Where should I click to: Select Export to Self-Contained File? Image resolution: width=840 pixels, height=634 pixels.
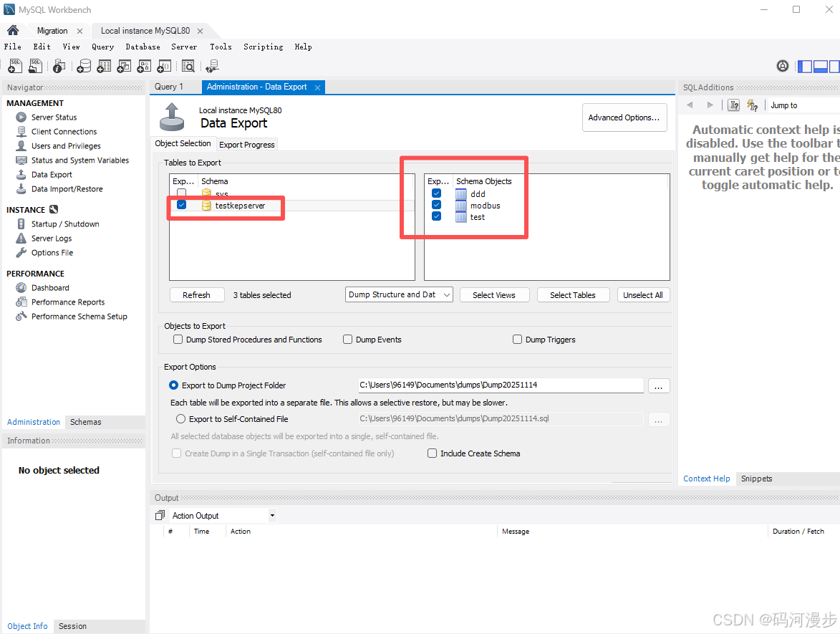click(181, 419)
